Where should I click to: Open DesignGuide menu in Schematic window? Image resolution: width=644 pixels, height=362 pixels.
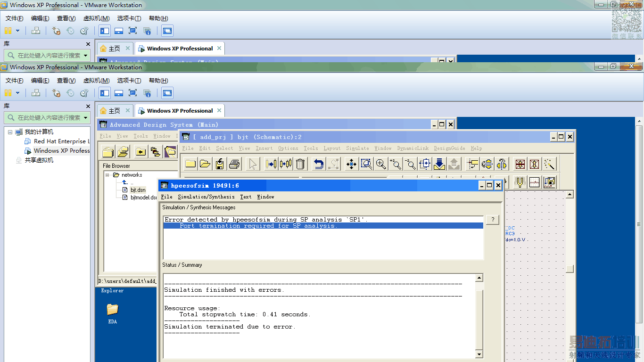tap(449, 148)
